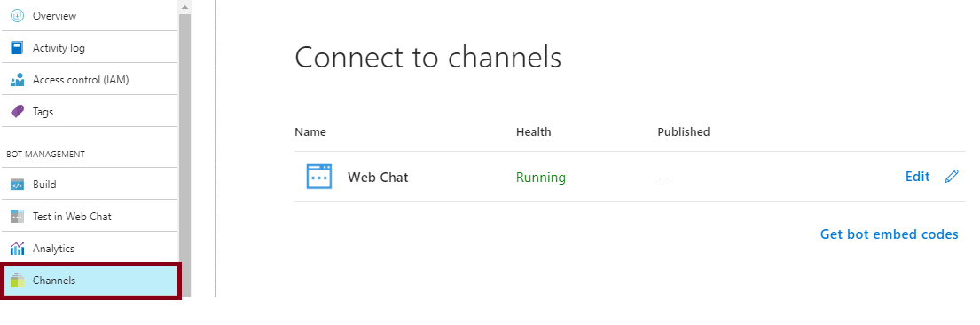Click the Get bot embed codes link

pyautogui.click(x=889, y=234)
